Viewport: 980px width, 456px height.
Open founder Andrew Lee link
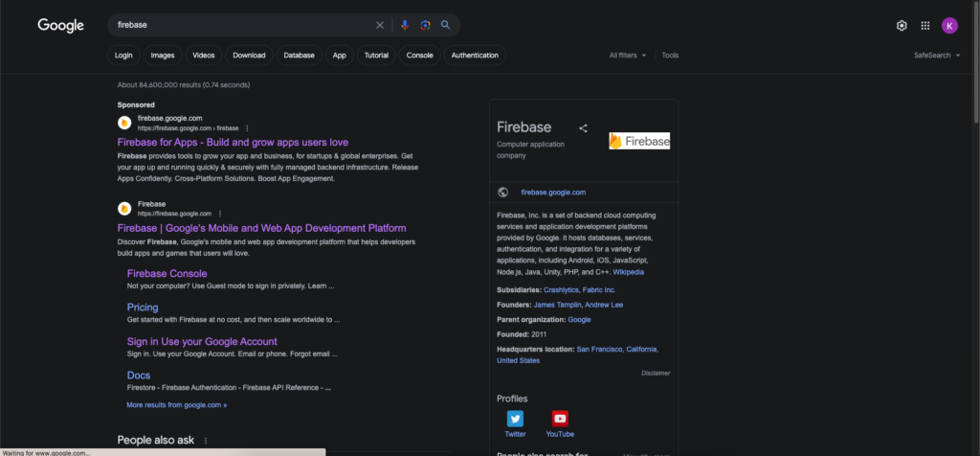point(605,305)
